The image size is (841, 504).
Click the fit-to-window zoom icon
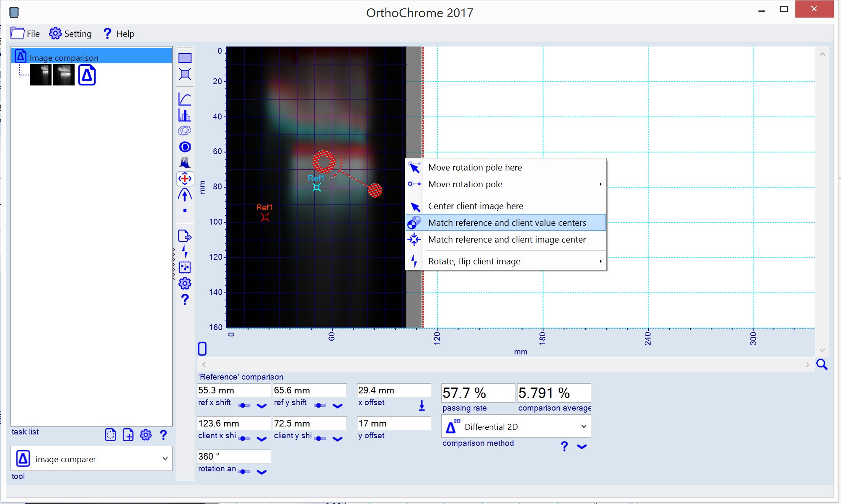tap(185, 74)
